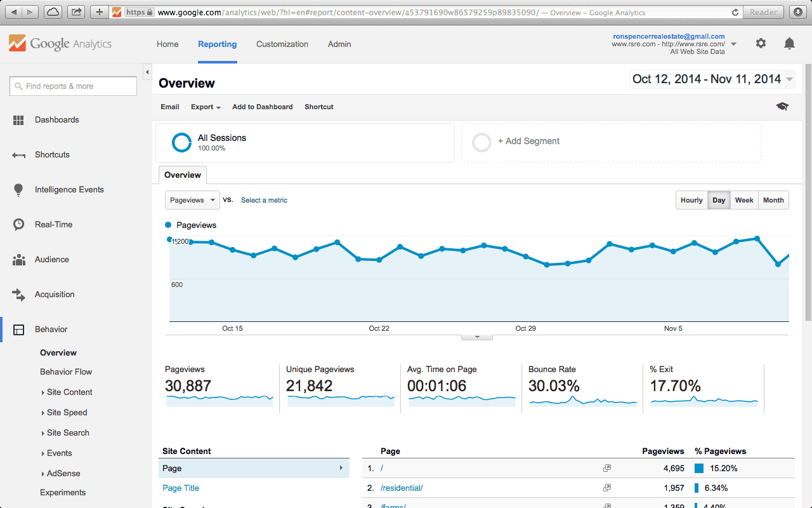Switch the chart to Day view

(719, 200)
